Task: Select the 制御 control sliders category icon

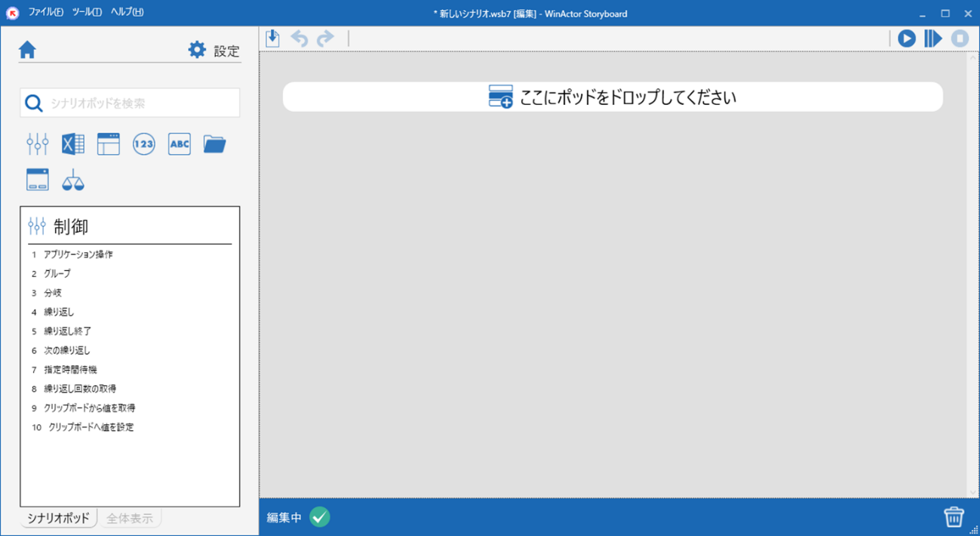Action: coord(37,143)
